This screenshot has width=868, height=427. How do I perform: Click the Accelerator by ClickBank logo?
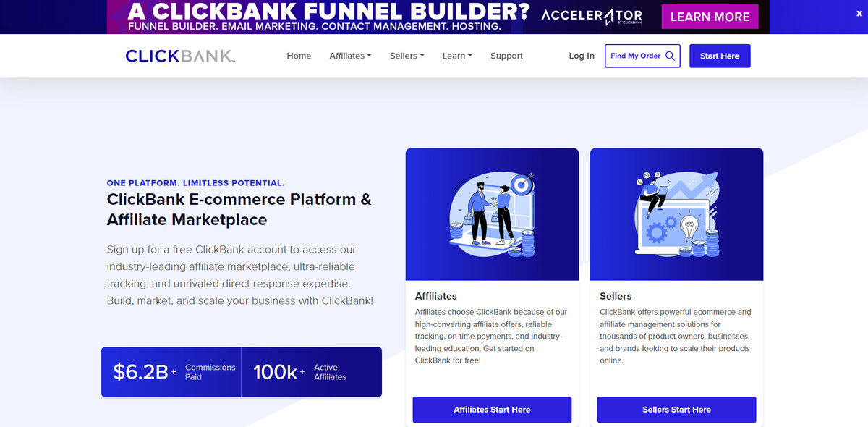point(591,16)
